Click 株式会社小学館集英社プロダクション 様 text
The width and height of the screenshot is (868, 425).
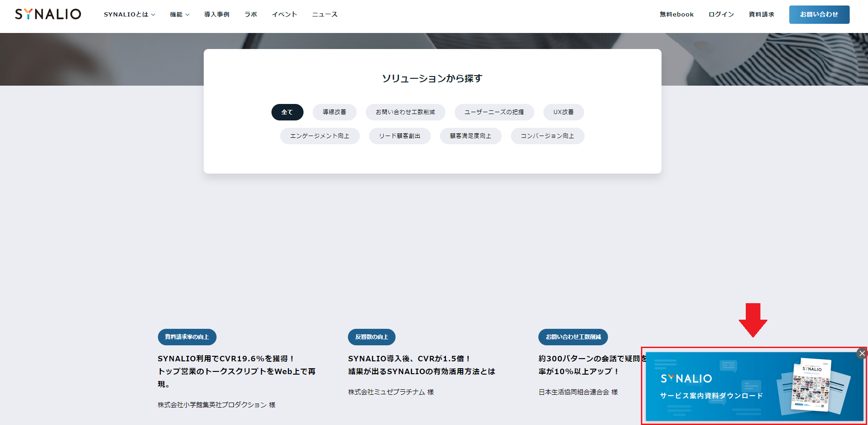click(x=217, y=405)
